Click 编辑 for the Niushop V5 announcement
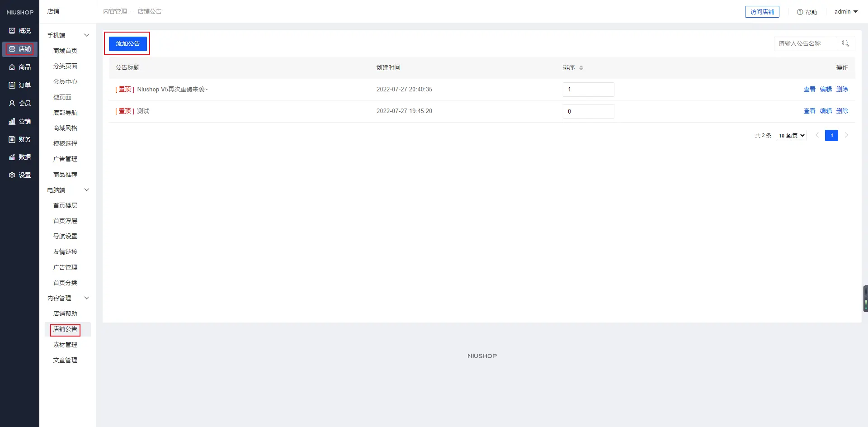This screenshot has width=868, height=427. (x=826, y=89)
